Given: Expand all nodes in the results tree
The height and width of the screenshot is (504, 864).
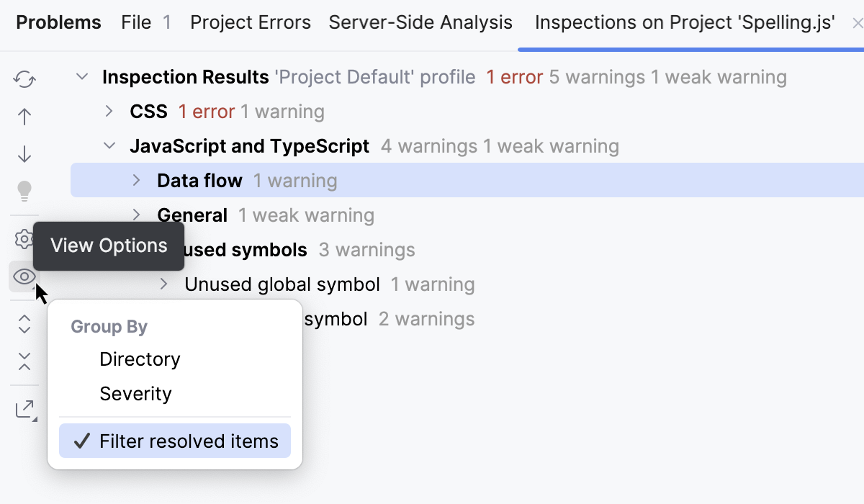Looking at the screenshot, I should pos(24,325).
